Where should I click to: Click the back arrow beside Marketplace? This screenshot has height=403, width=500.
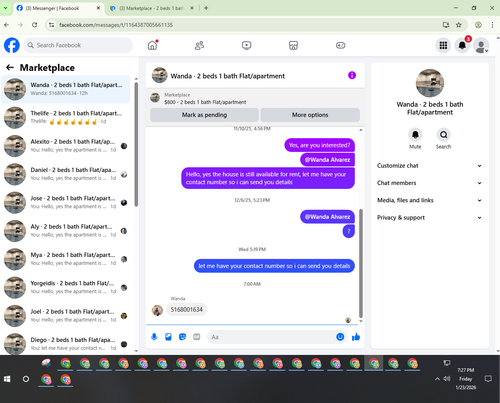(10, 68)
